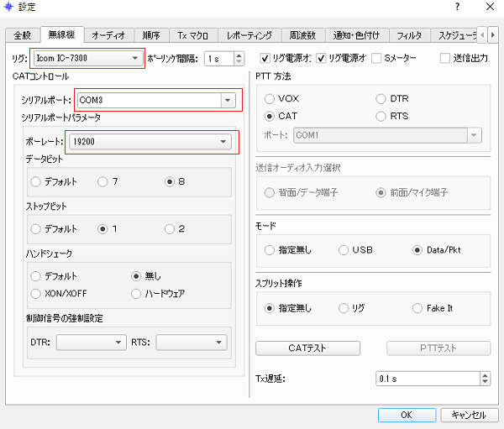
Task: Click the OK button
Action: coord(406,415)
